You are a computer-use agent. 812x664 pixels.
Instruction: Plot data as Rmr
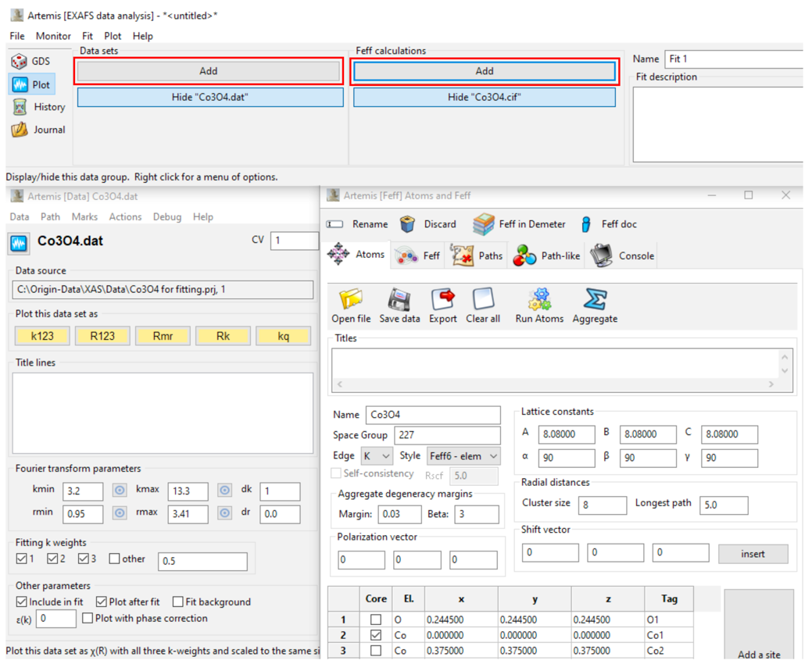pyautogui.click(x=163, y=336)
